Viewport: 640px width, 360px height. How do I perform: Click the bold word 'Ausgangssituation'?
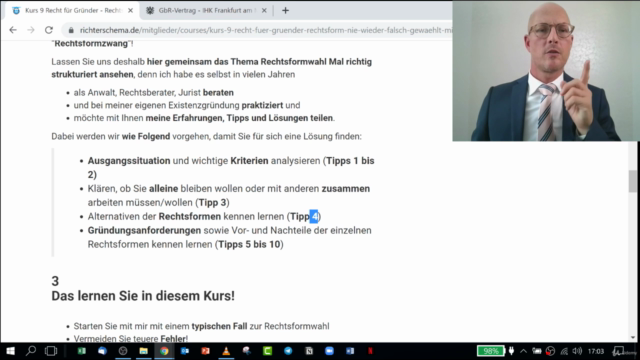pos(129,161)
